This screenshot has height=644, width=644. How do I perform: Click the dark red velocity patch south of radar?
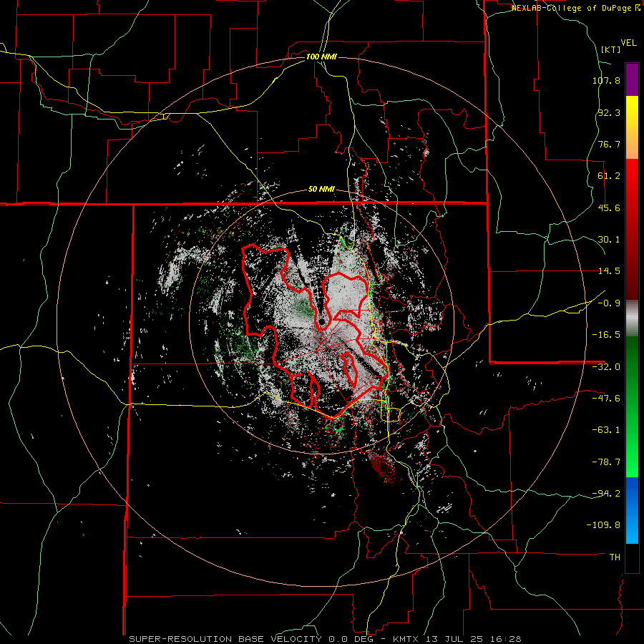(x=382, y=466)
